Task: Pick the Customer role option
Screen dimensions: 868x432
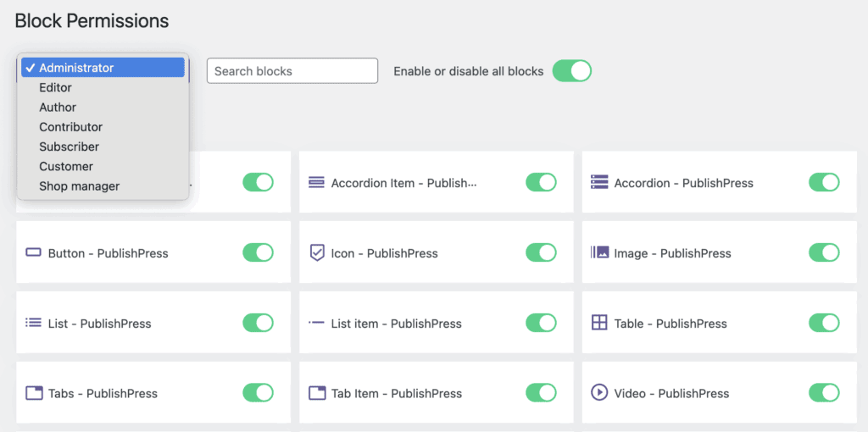Action: pyautogui.click(x=103, y=167)
